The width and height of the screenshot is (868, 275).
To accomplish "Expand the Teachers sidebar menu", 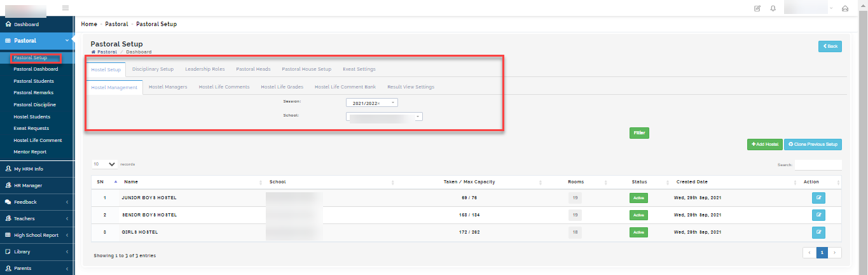I will click(38, 218).
